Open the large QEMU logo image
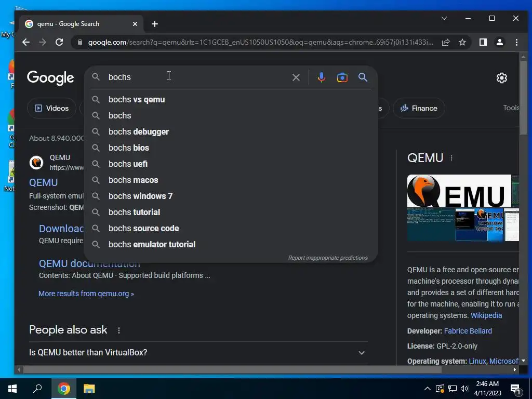 [459, 191]
